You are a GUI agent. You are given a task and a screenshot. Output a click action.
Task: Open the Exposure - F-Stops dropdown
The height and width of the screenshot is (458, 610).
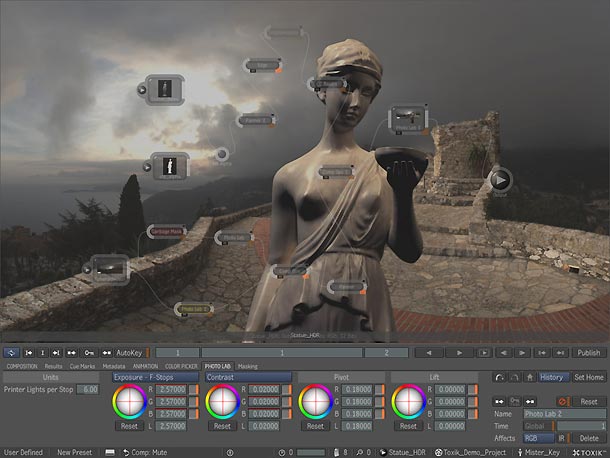coord(155,377)
